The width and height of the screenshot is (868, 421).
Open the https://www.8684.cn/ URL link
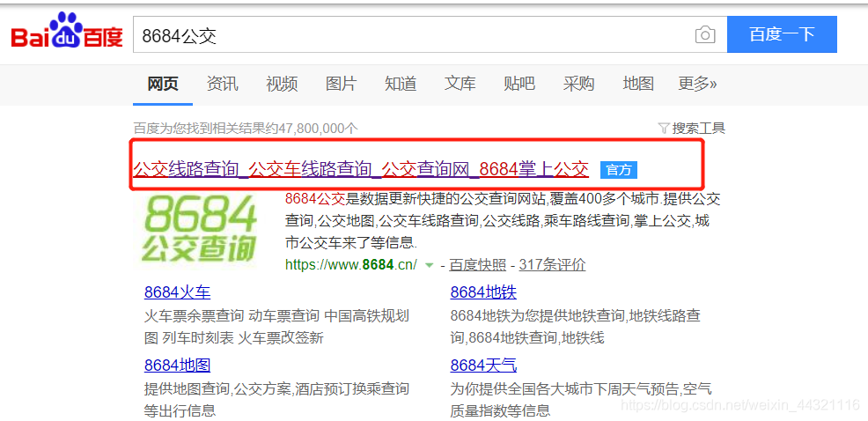351,264
